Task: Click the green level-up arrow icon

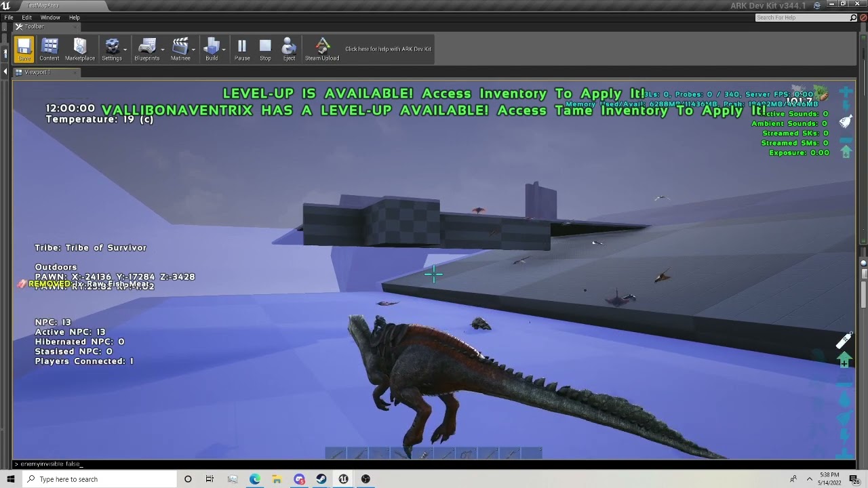Action: coord(844,360)
